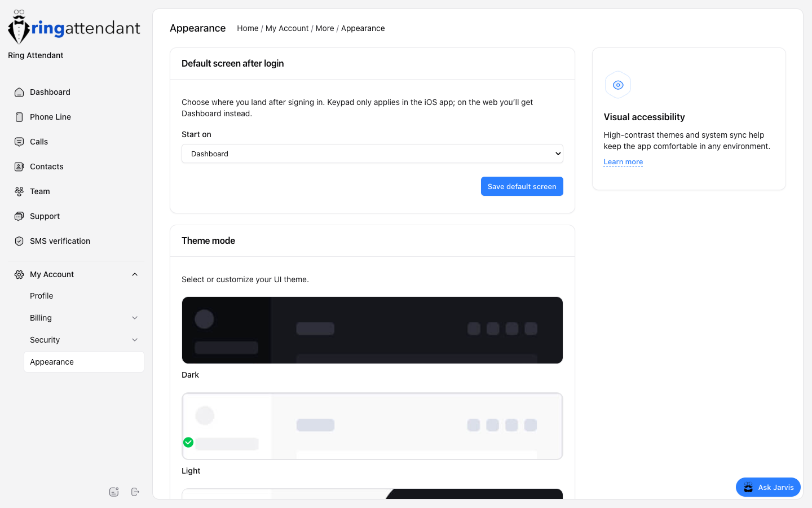
Task: Collapse the My Account section chevron
Action: coord(135,274)
